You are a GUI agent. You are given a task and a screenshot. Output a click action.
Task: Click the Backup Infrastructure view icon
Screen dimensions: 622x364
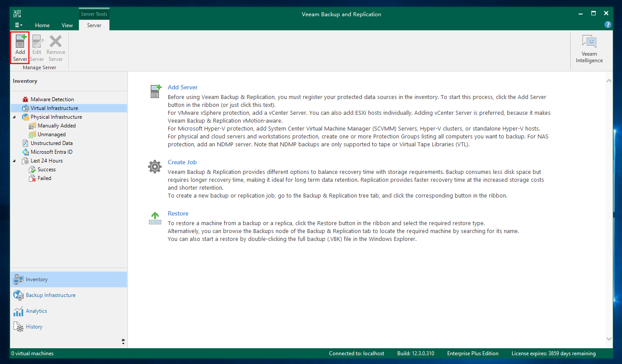point(18,295)
